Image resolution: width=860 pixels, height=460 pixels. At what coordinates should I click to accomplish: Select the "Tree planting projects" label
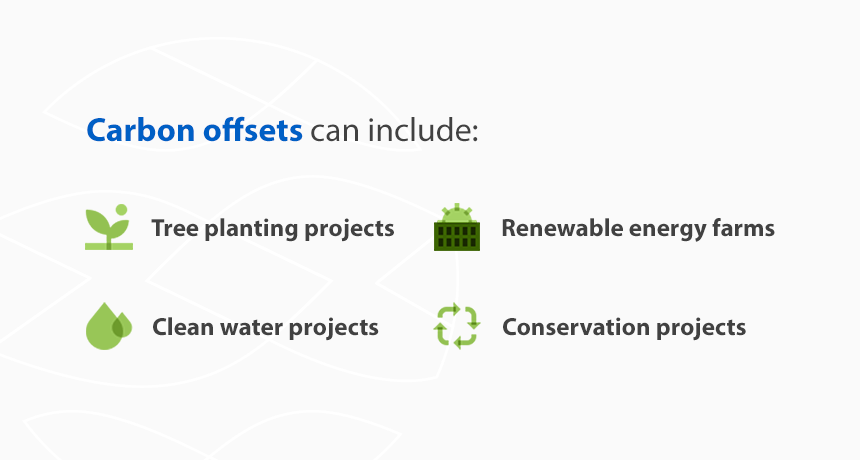tap(273, 228)
